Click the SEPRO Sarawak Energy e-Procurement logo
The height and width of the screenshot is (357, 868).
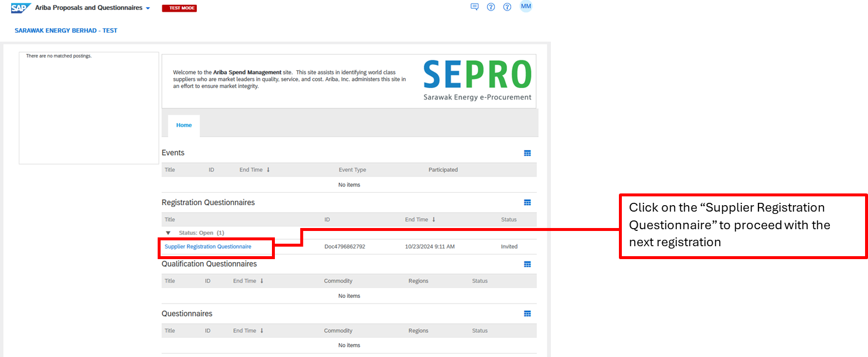click(477, 80)
